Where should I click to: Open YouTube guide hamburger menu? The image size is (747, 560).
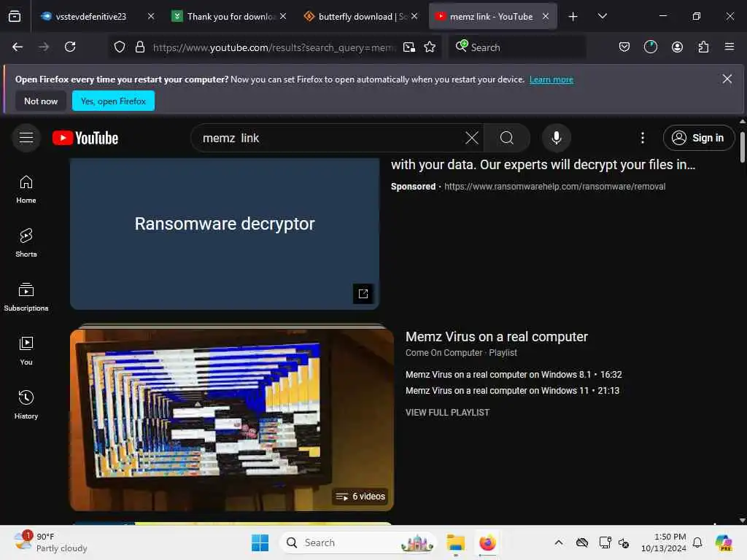pos(26,138)
